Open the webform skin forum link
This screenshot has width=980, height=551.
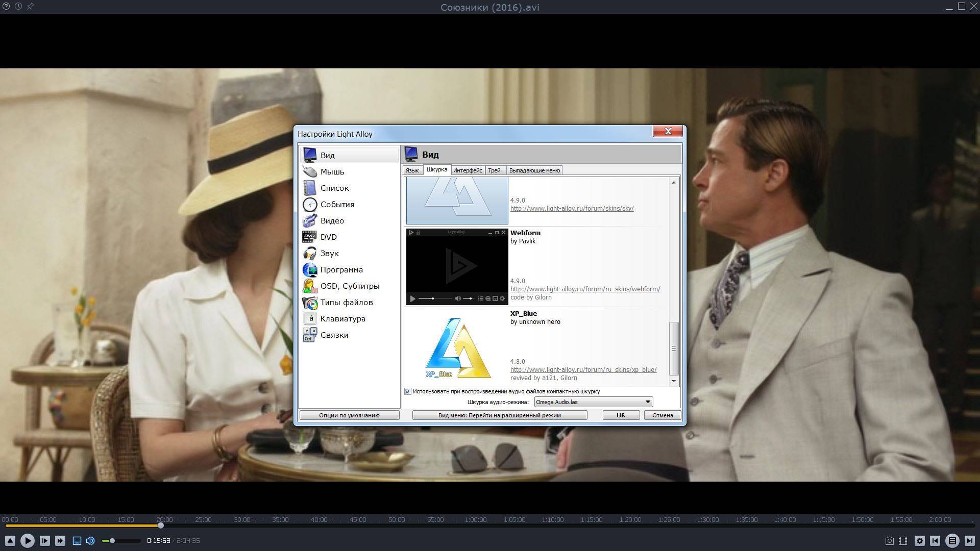[585, 289]
